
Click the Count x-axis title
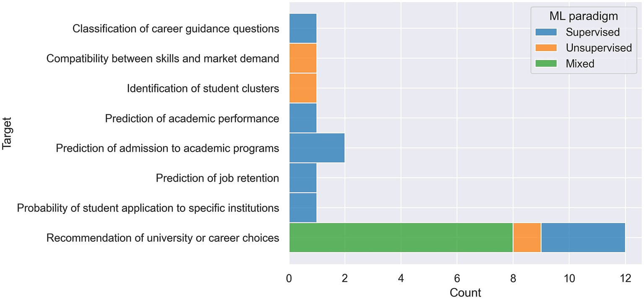pyautogui.click(x=465, y=292)
